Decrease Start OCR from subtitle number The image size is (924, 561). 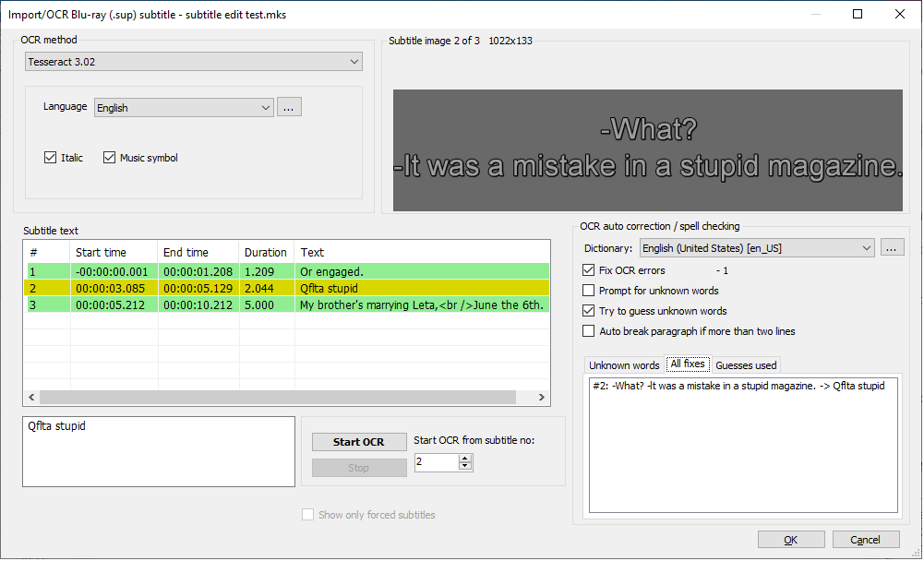coord(465,467)
